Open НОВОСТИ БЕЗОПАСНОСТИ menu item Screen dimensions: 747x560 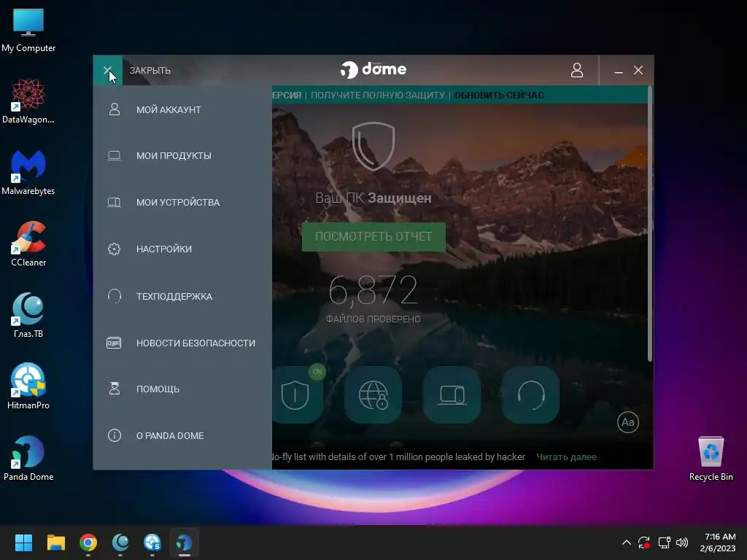(196, 343)
